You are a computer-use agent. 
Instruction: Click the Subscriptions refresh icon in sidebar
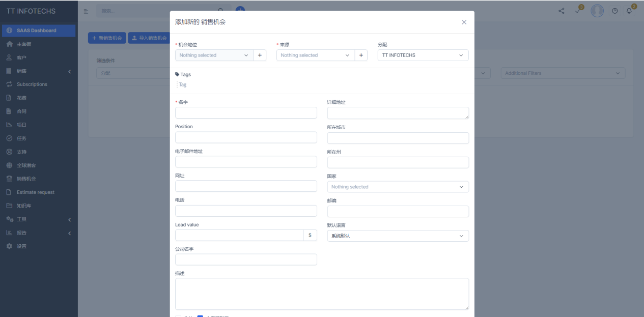click(x=9, y=84)
